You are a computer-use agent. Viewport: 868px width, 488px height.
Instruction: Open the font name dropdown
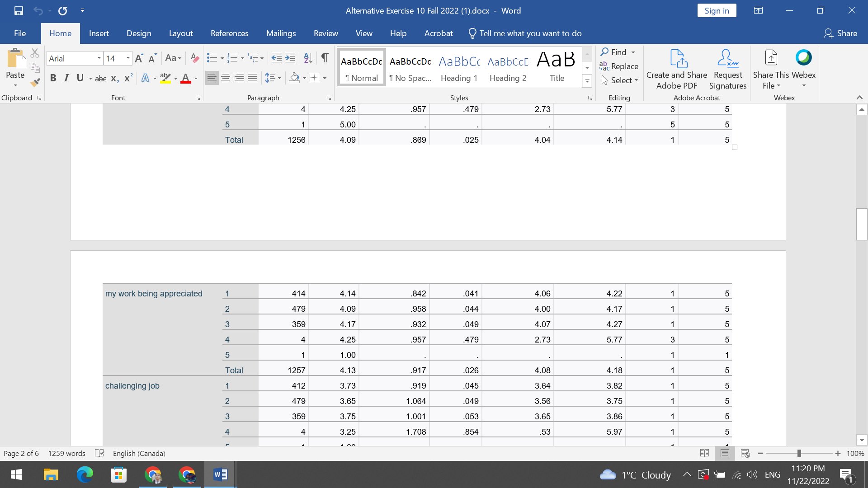pyautogui.click(x=99, y=58)
